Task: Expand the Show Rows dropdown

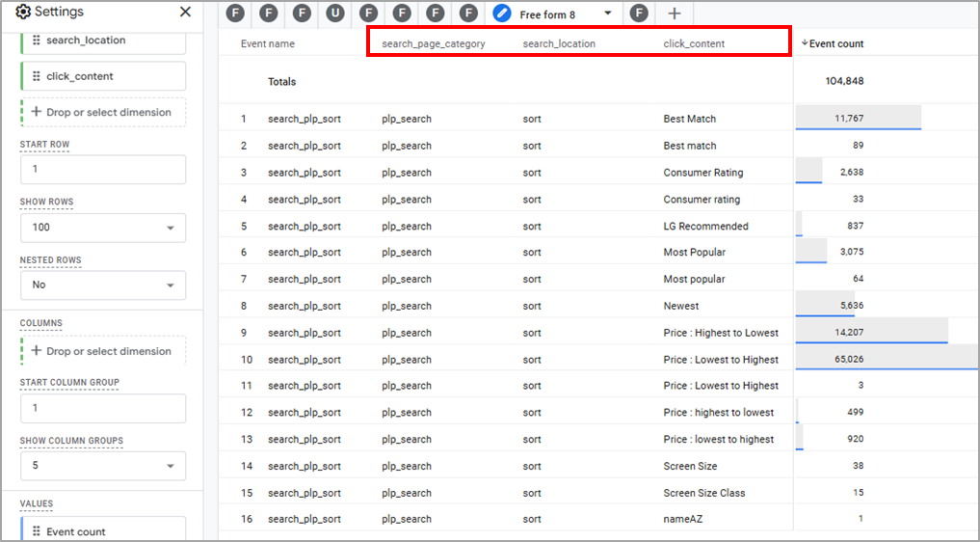Action: (x=103, y=228)
